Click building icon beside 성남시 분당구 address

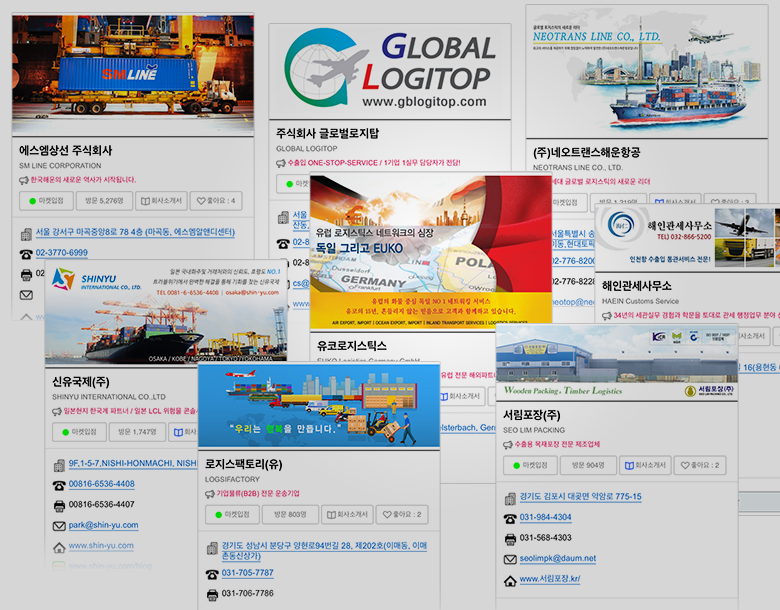pos(212,548)
